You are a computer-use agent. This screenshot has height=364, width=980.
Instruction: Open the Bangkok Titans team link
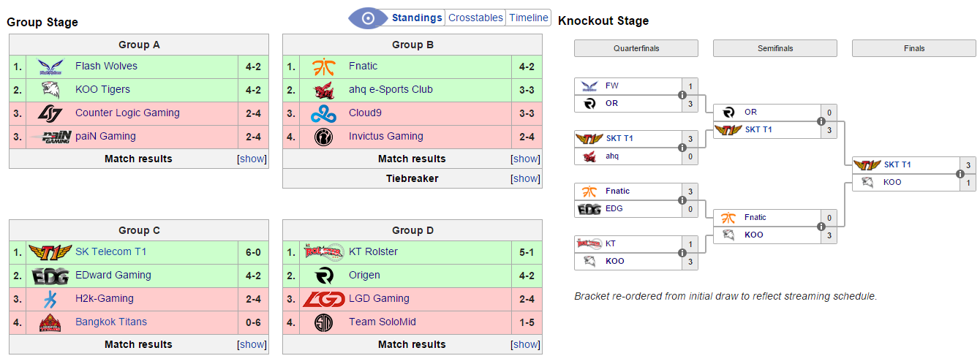click(x=110, y=322)
